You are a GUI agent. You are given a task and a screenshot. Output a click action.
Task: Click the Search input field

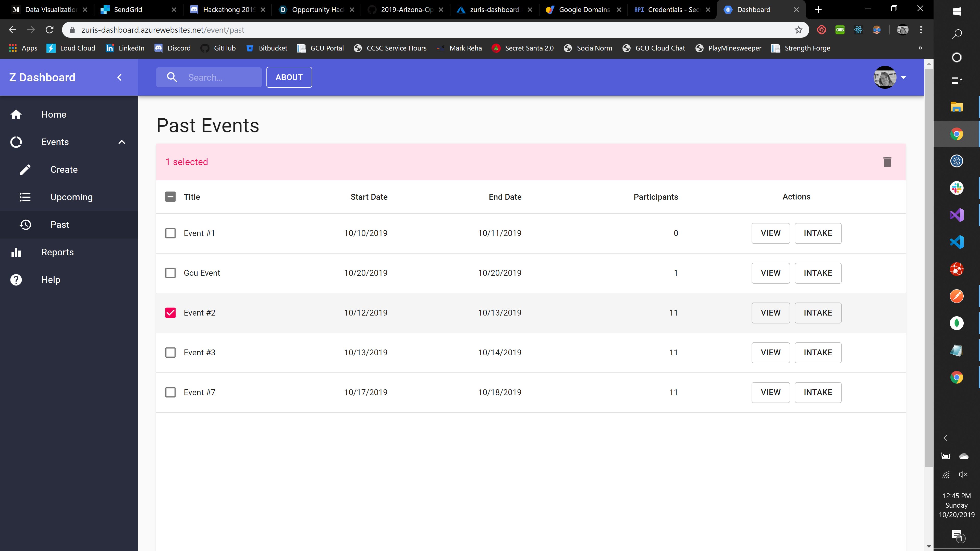tap(221, 77)
